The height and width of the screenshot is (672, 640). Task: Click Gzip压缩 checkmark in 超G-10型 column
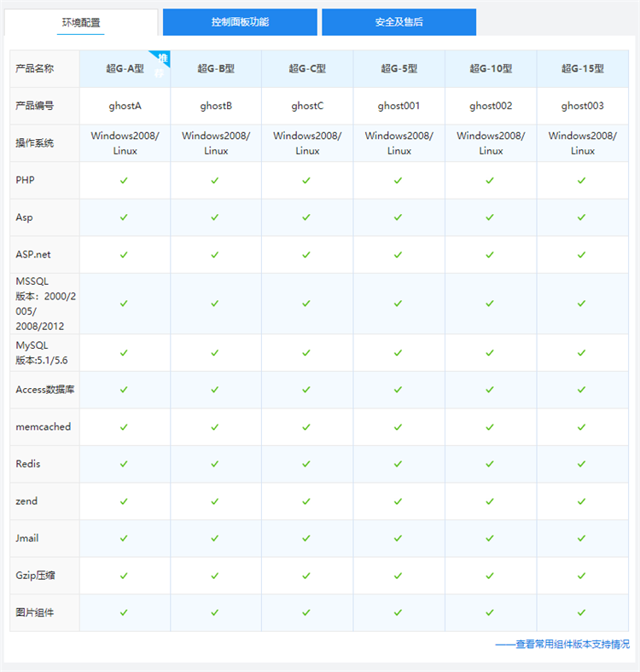pos(490,576)
